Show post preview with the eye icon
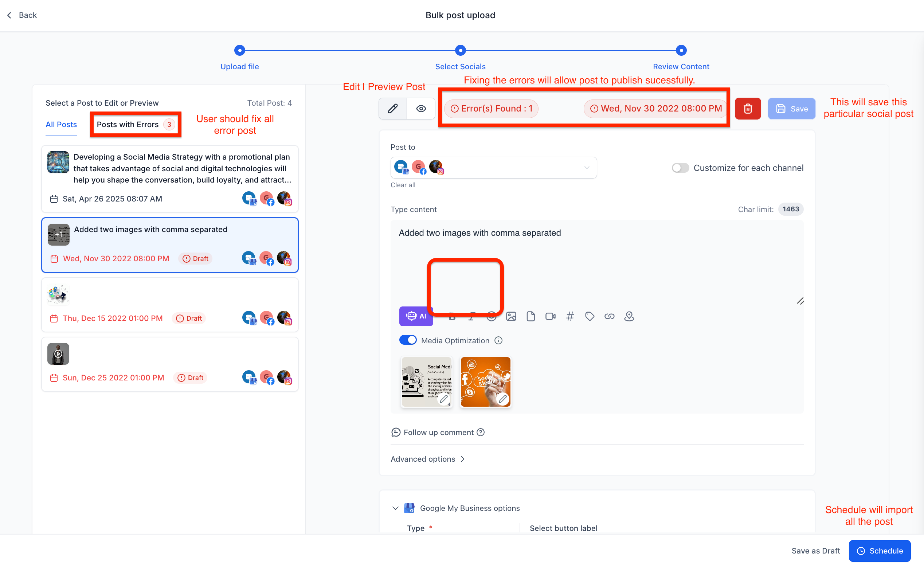 [421, 109]
